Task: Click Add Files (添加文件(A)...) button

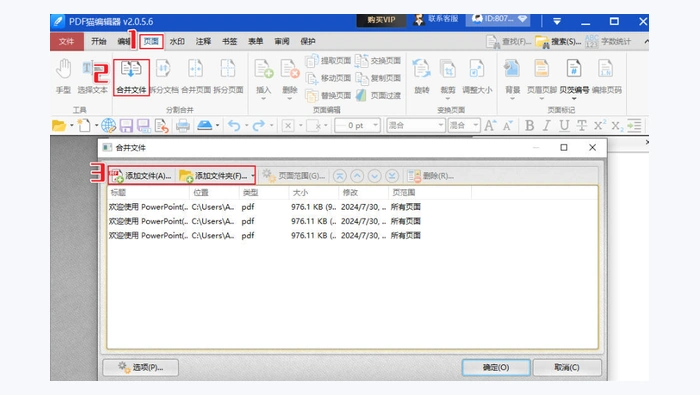Action: pyautogui.click(x=142, y=176)
